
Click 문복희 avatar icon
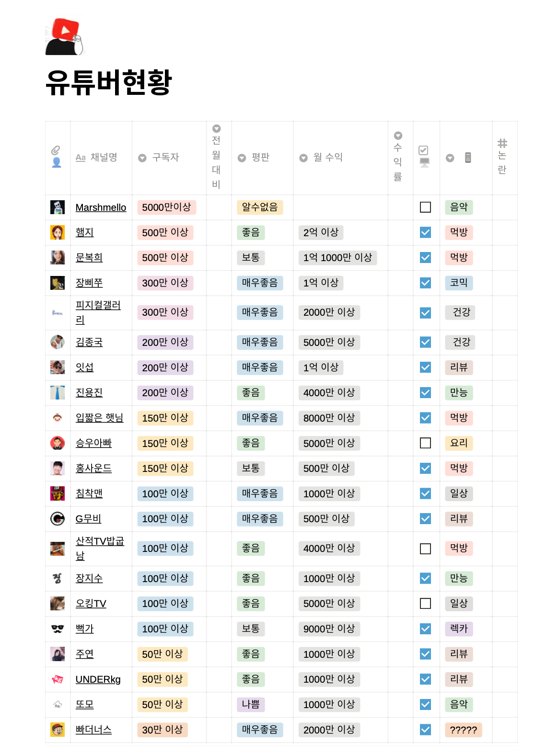58,258
